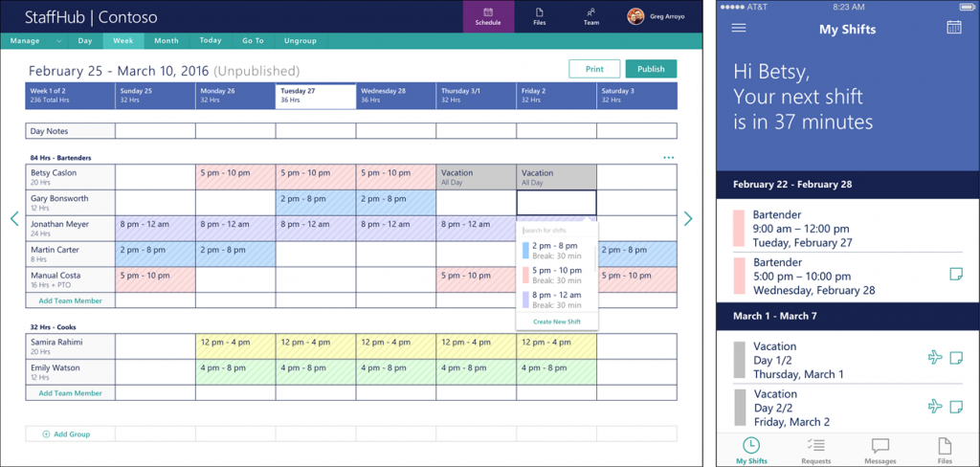Add Team Member to Cooks group
The height and width of the screenshot is (467, 980).
70,393
